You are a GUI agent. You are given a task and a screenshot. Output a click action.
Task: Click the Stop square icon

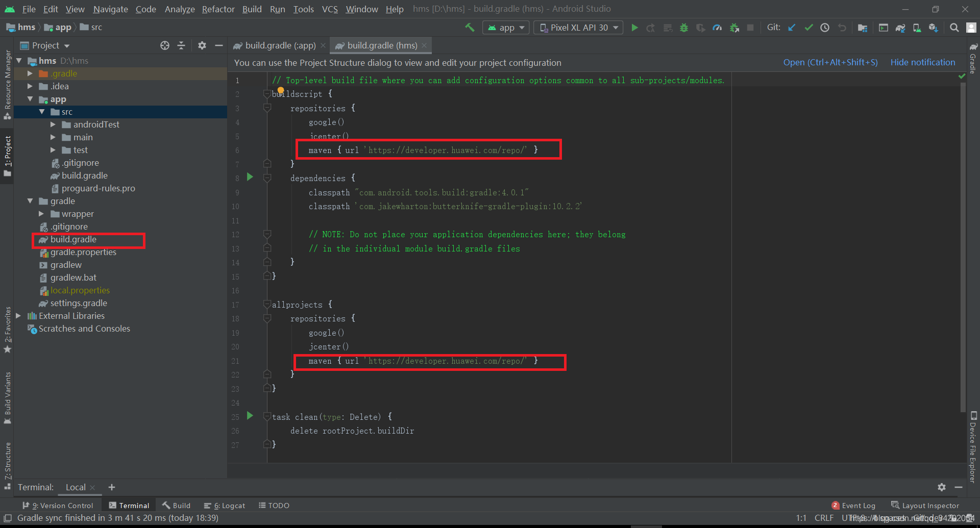(750, 28)
